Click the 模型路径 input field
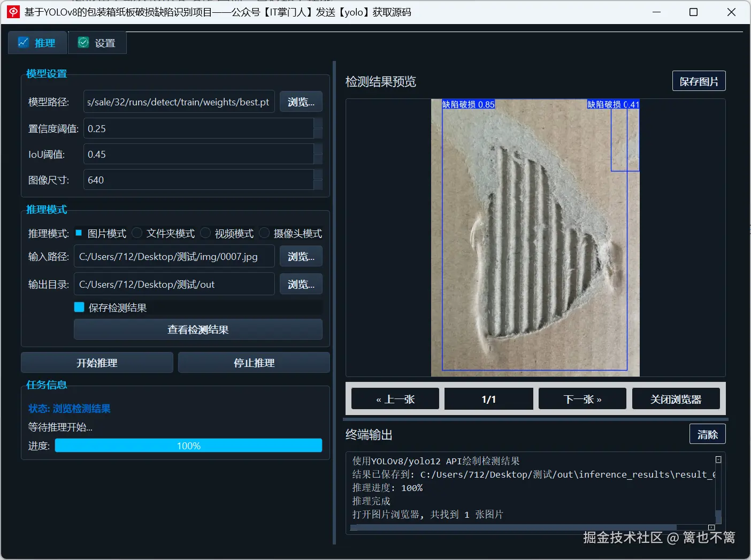The height and width of the screenshot is (560, 751). (179, 102)
